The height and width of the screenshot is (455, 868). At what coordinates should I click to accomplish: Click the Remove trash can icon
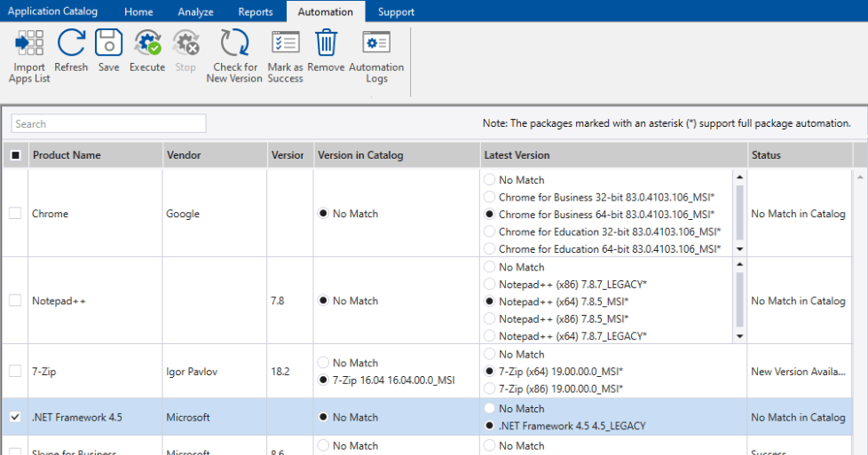(326, 43)
